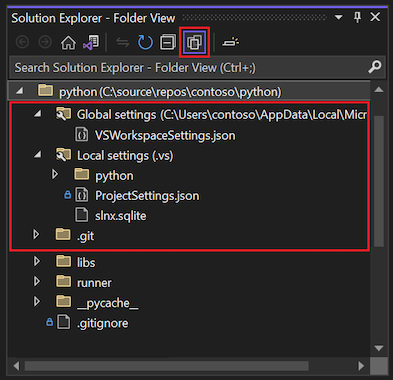The height and width of the screenshot is (380, 393).
Task: Select VSWorkspaceSettings.json file
Action: 165,135
